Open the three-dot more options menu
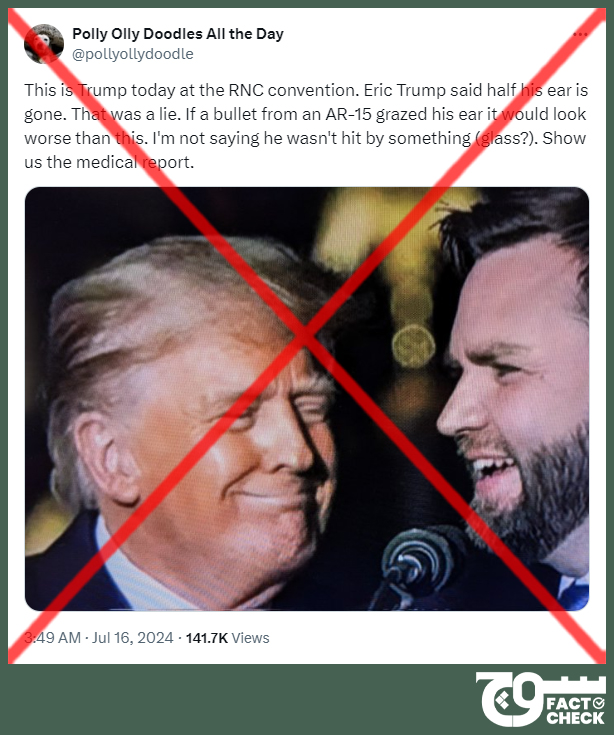This screenshot has width=614, height=735. 580,34
